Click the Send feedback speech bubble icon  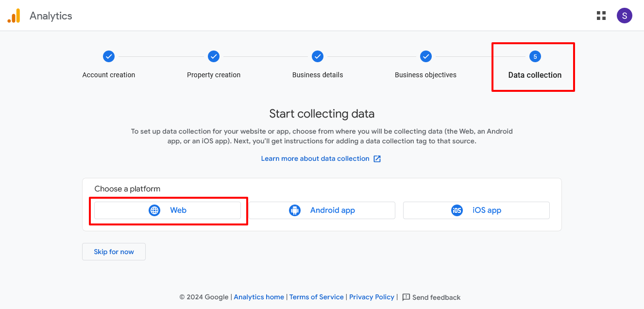click(406, 297)
